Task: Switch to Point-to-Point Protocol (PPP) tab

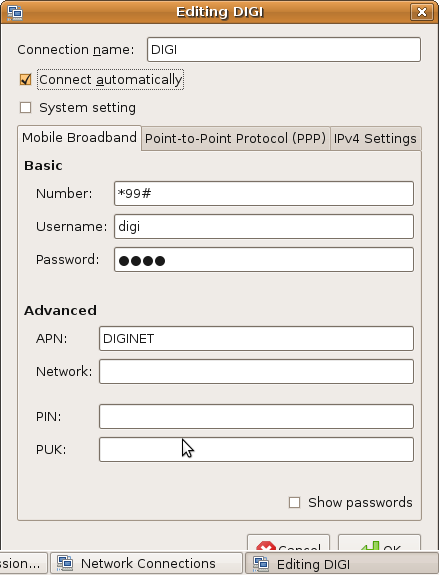Action: click(x=235, y=139)
